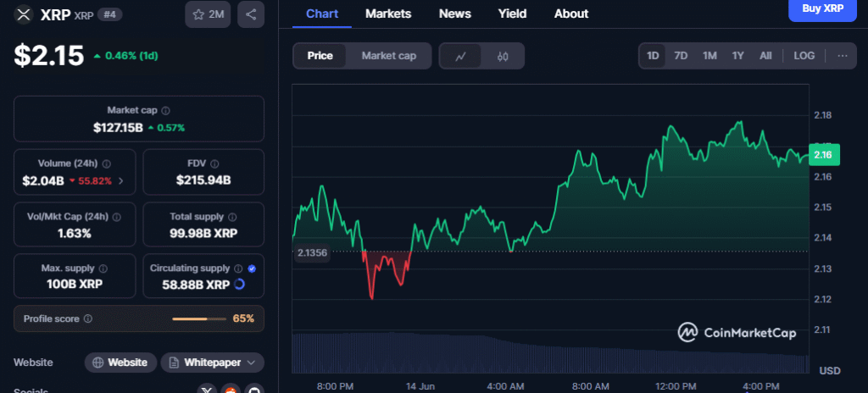868x393 pixels.
Task: Switch to candlestick chart icon
Action: tap(503, 56)
